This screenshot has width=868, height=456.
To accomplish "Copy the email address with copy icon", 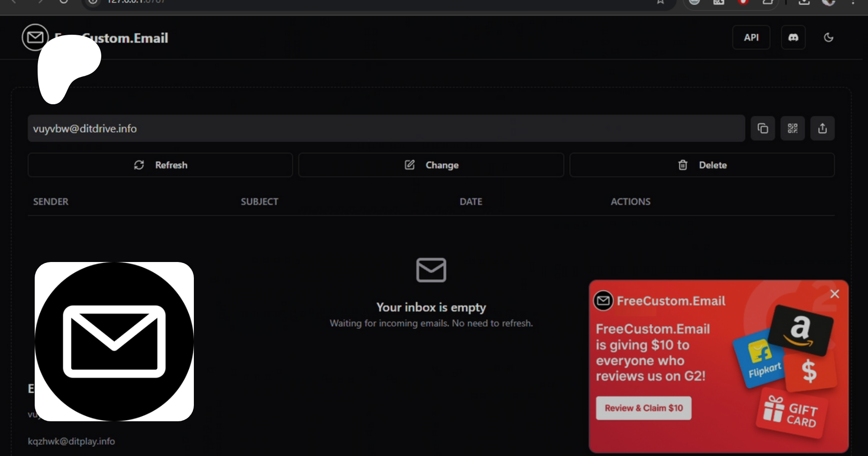I will 762,128.
